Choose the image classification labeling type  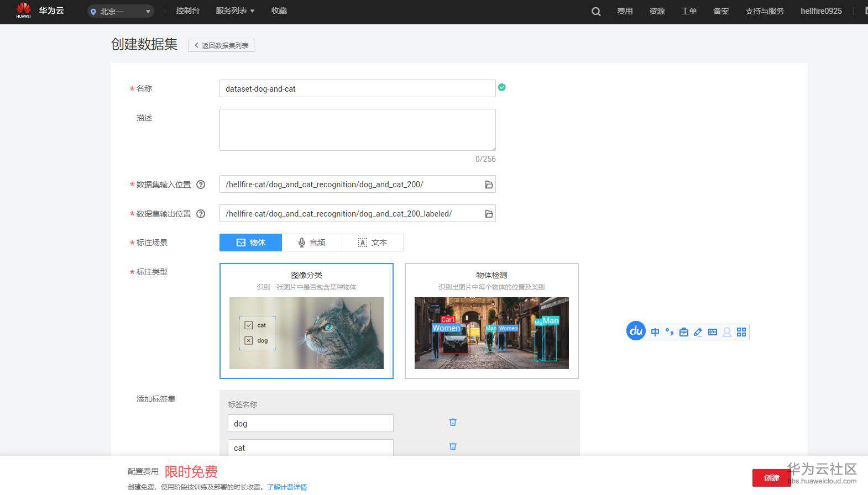click(x=306, y=321)
